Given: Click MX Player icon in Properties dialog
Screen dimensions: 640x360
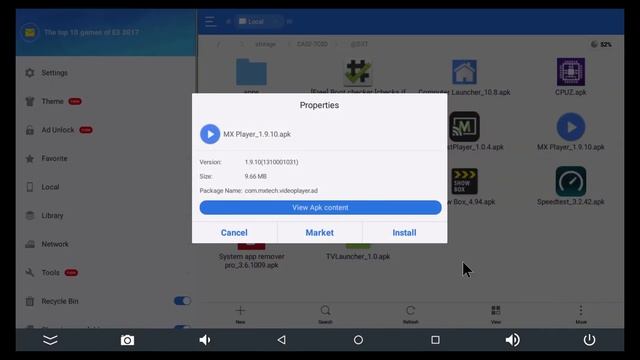Looking at the screenshot, I should (210, 134).
